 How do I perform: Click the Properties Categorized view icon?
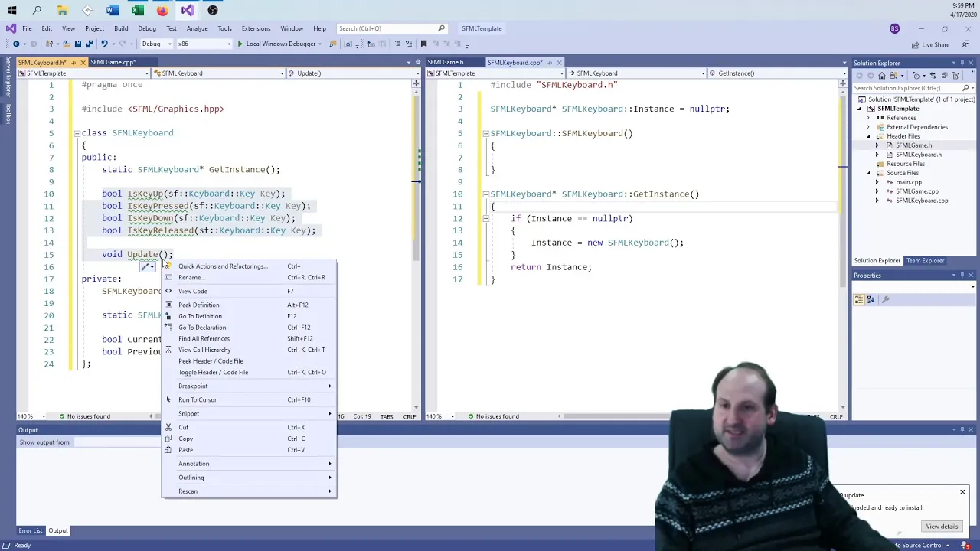click(x=859, y=299)
